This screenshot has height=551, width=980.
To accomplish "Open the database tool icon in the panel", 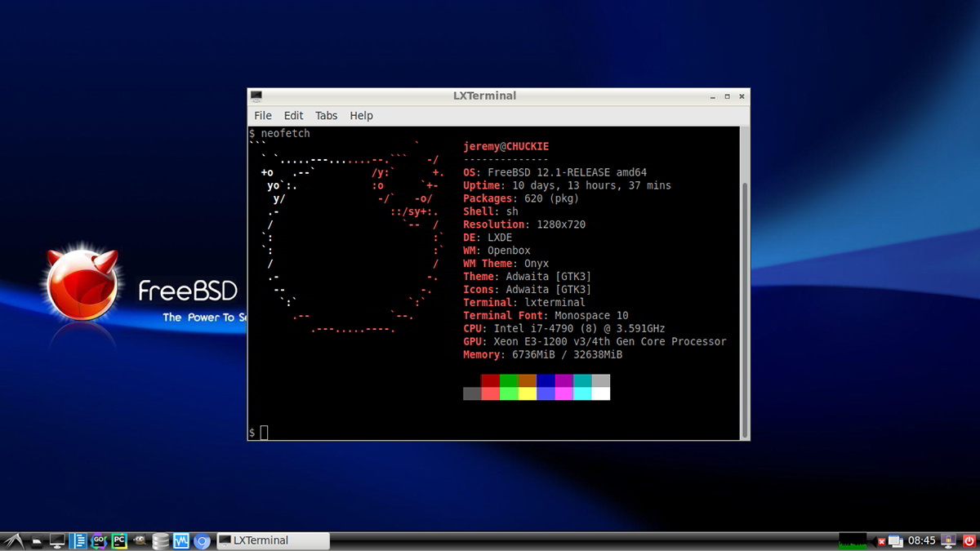I will [160, 540].
